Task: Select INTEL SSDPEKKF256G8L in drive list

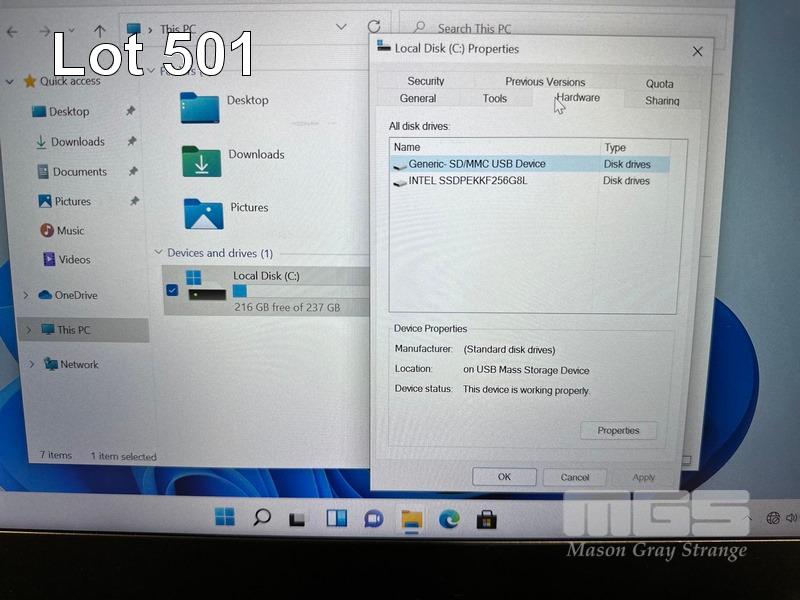Action: pyautogui.click(x=467, y=181)
